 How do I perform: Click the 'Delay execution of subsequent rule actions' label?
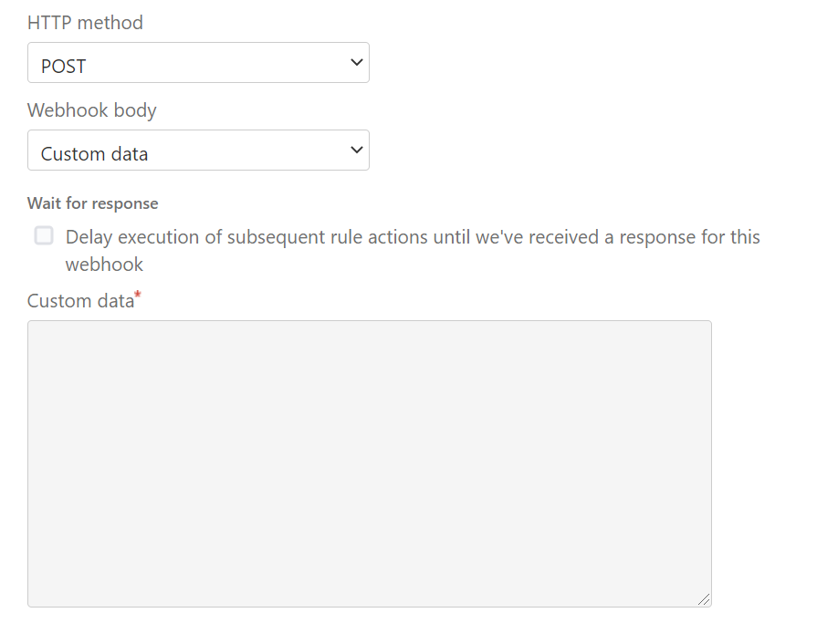pos(274,237)
